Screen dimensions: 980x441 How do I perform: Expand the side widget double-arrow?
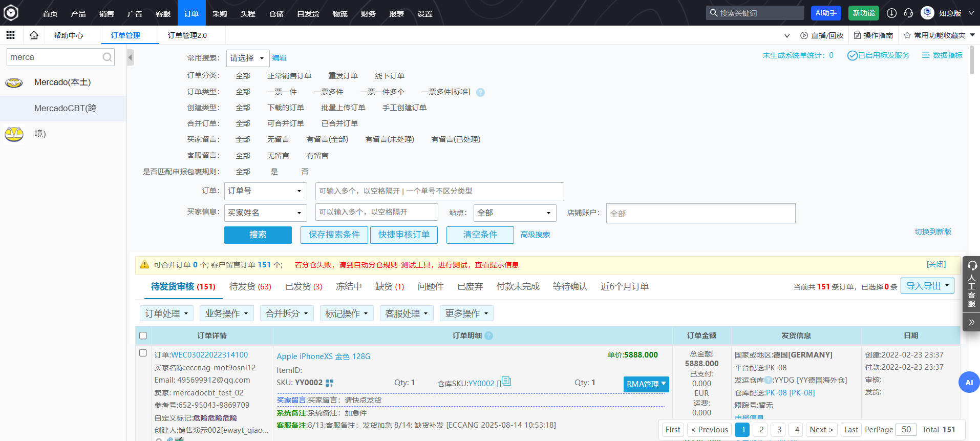(971, 322)
